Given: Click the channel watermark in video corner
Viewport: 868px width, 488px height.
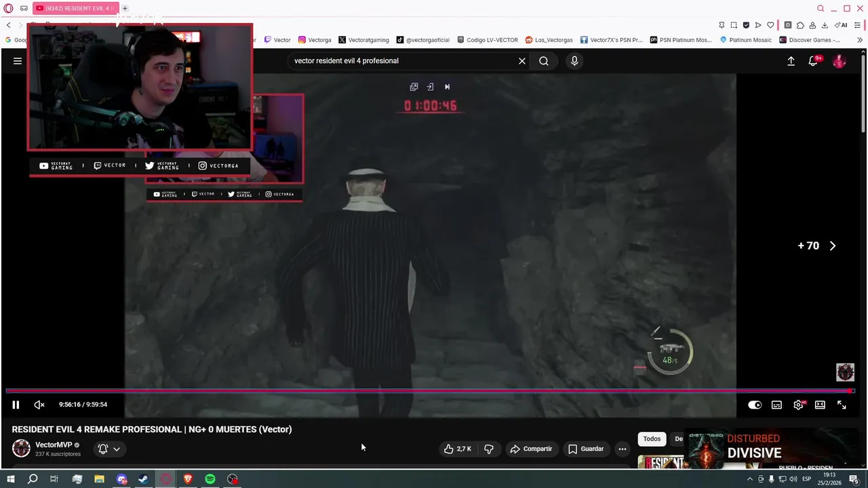Looking at the screenshot, I should tap(845, 372).
